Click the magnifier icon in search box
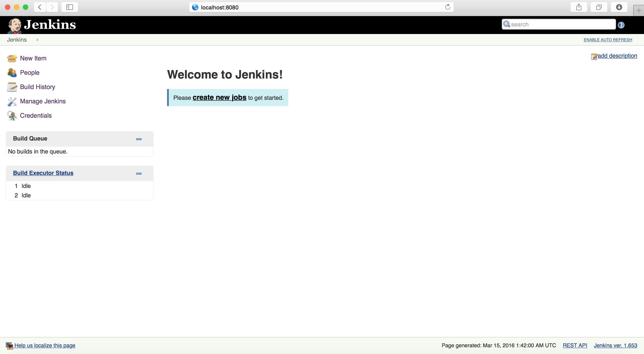This screenshot has width=644, height=354. point(507,24)
